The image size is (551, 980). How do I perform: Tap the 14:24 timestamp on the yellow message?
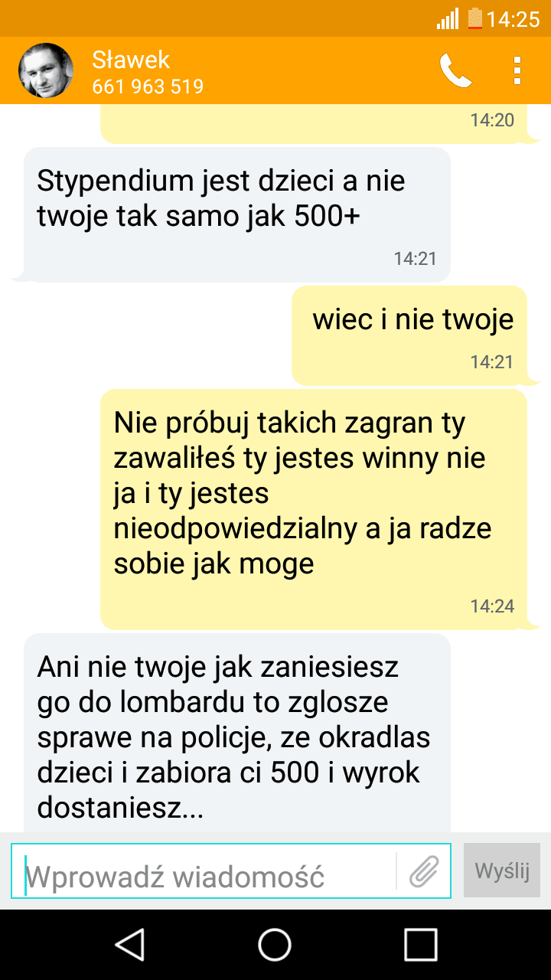point(492,606)
